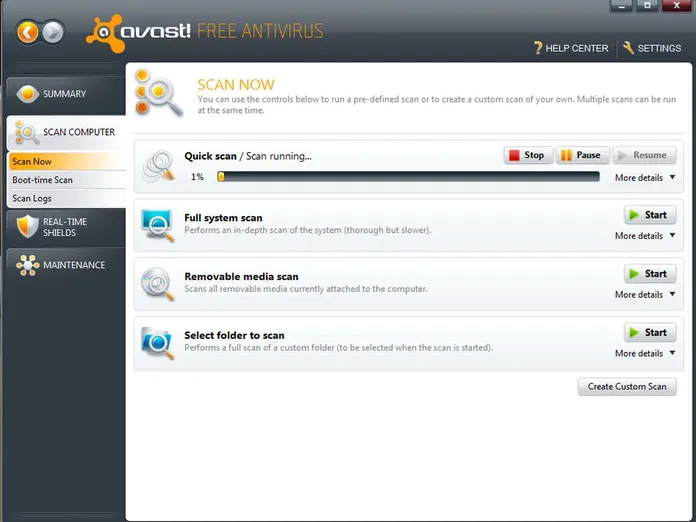Click the Removable media scan disc icon
The width and height of the screenshot is (696, 522).
click(159, 282)
